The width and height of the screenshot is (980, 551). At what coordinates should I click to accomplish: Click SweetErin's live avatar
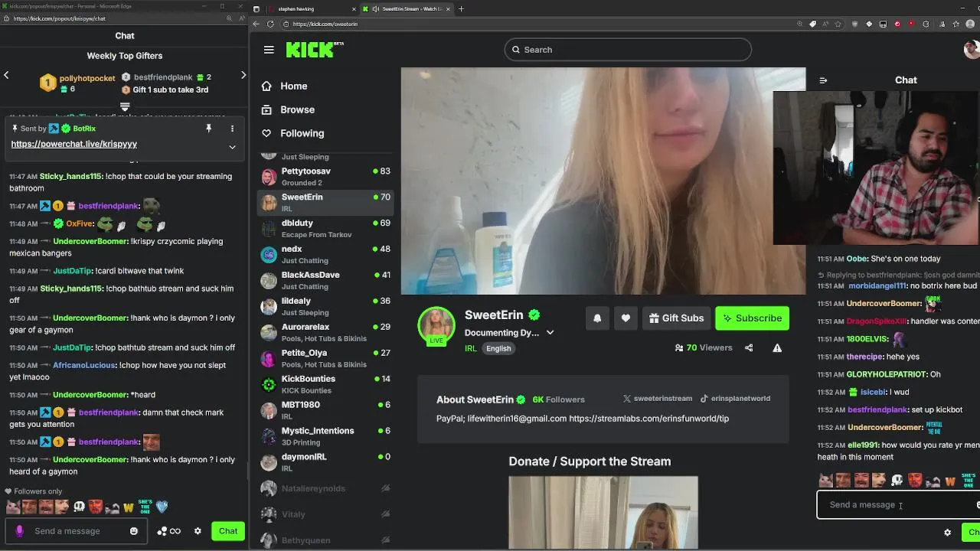point(436,327)
